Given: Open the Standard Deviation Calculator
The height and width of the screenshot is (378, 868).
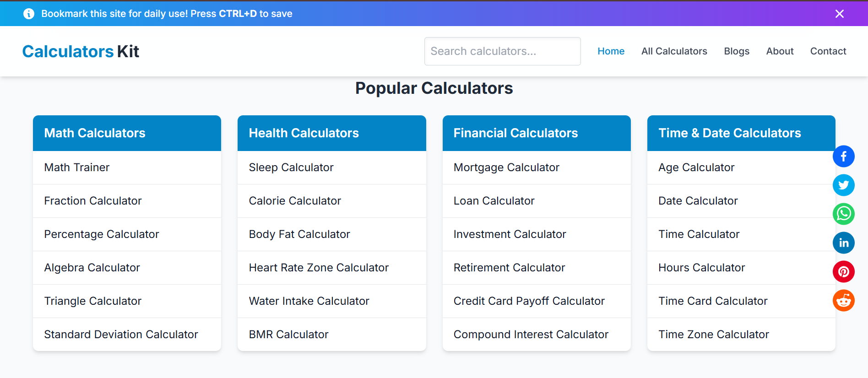Looking at the screenshot, I should [121, 335].
